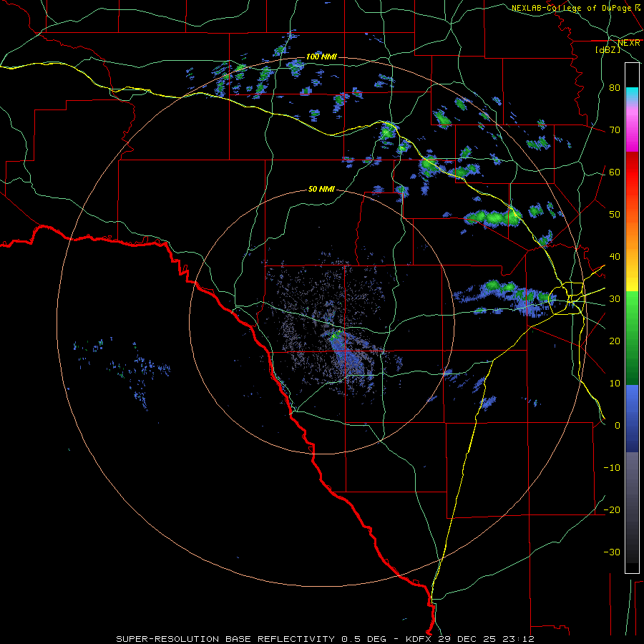Click the -20 dBZ scale value

612,509
